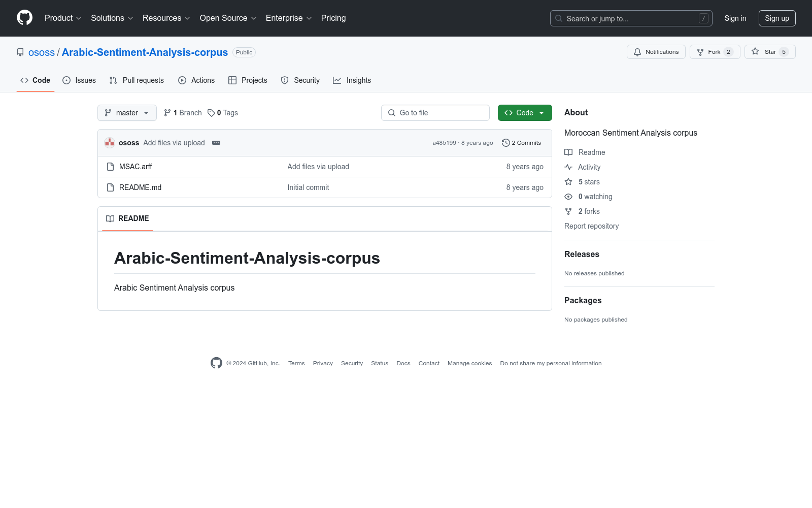Go to the Pricing page
Image resolution: width=812 pixels, height=508 pixels.
tap(333, 18)
